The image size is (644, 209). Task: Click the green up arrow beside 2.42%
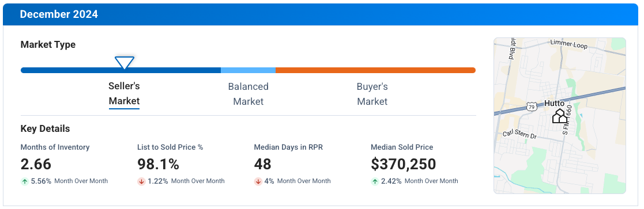(375, 181)
